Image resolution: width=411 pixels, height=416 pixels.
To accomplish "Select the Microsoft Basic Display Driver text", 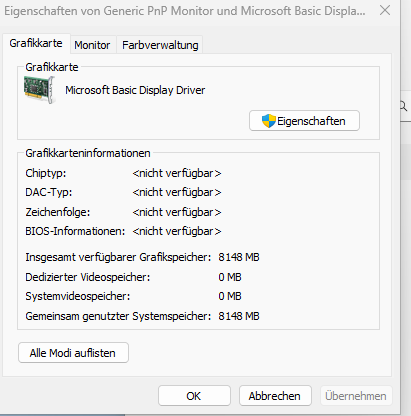I will (135, 90).
